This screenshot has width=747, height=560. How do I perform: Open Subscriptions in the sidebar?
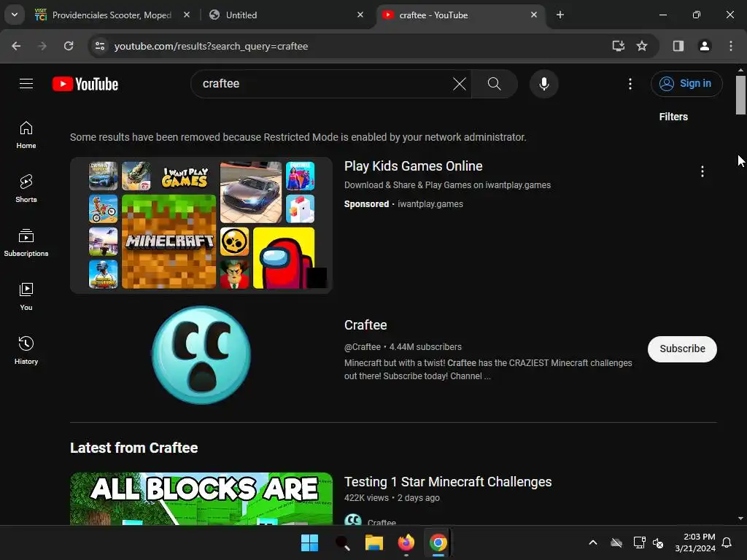click(x=26, y=242)
